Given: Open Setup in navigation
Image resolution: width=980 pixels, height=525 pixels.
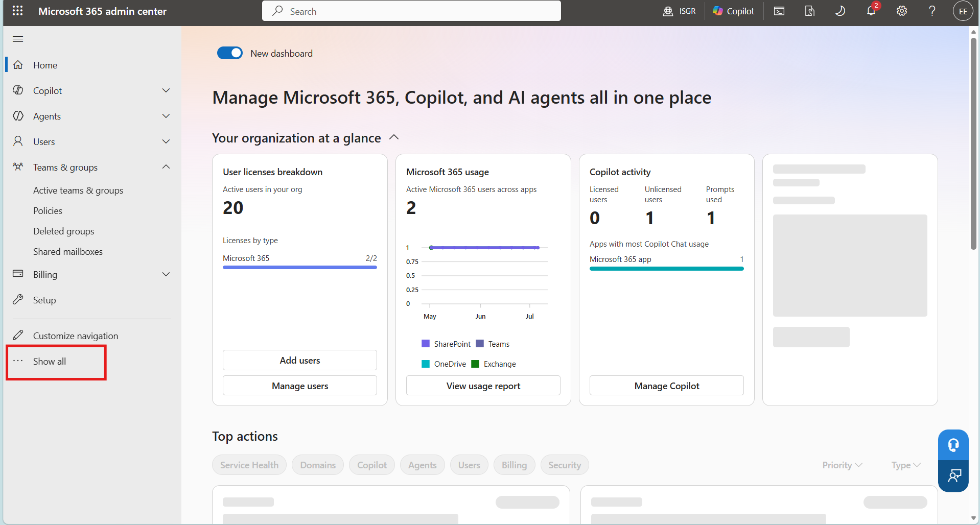Looking at the screenshot, I should point(44,300).
